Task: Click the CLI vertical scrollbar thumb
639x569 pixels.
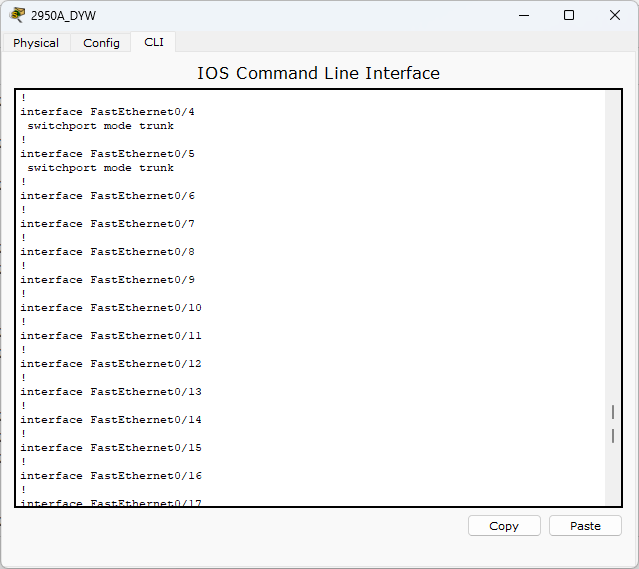Action: 613,424
